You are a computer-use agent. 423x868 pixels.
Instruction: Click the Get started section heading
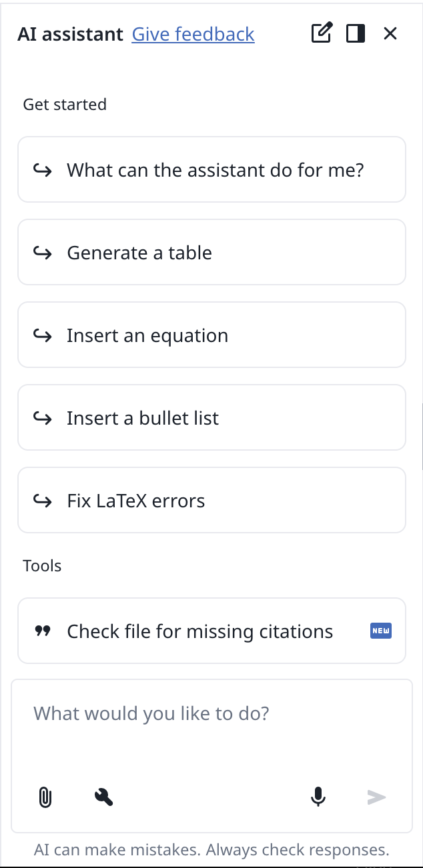click(x=64, y=104)
